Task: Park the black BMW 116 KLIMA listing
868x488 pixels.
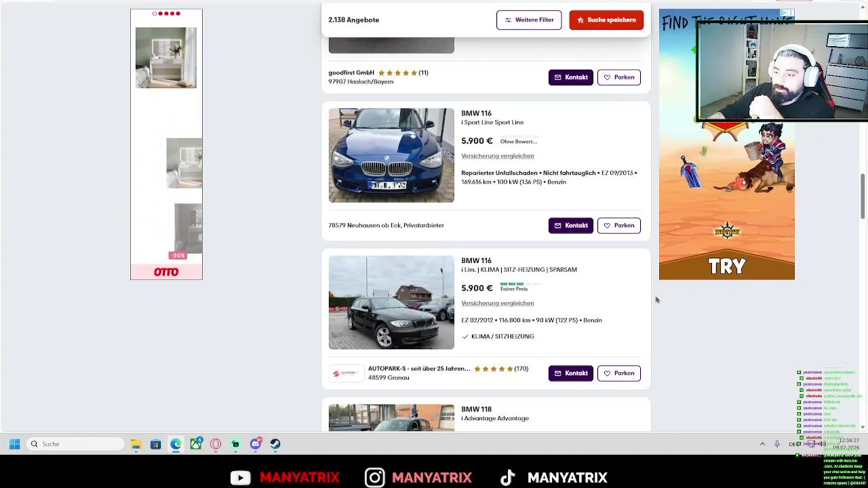Action: 619,373
